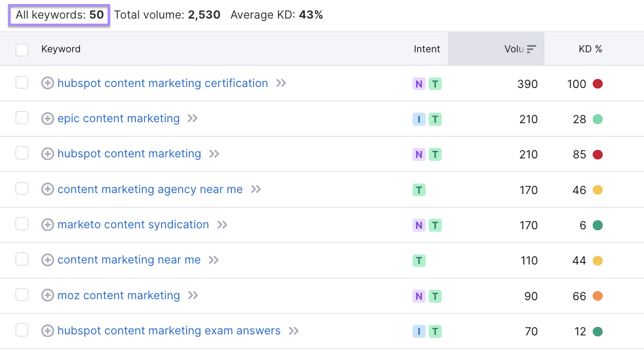
Task: Click plus icon beside marketo content syndication
Action: point(47,225)
